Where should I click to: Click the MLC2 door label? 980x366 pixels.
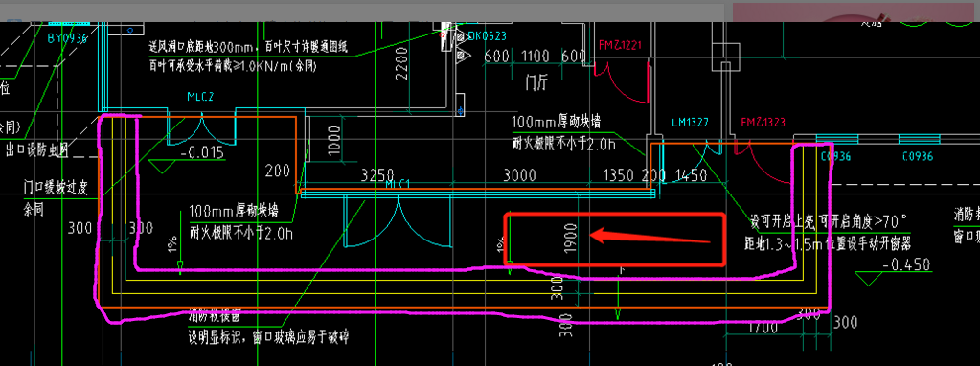point(200,96)
